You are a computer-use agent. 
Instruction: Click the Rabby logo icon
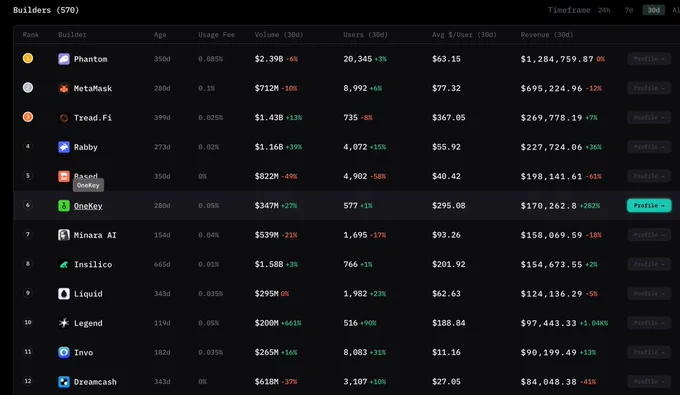(64, 147)
